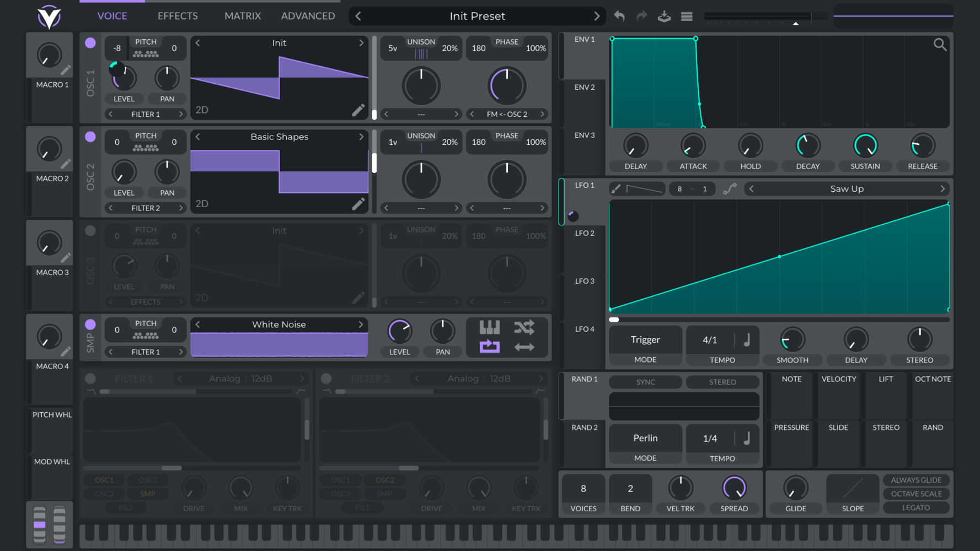Screen dimensions: 980x551
Task: Choose next sample after White Noise
Action: (x=361, y=325)
